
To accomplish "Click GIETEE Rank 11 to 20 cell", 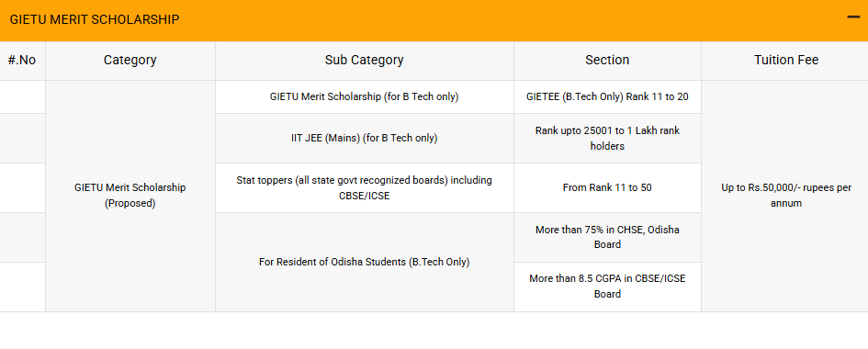I will click(607, 96).
